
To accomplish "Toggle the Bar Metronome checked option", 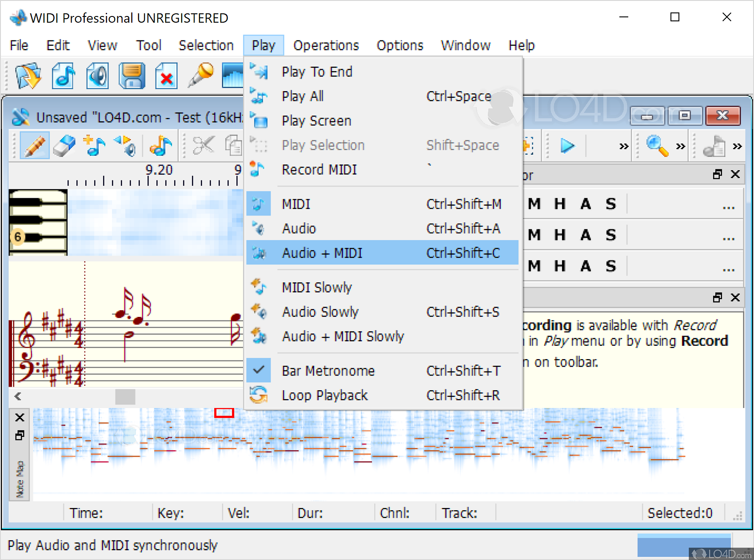I will [x=328, y=371].
